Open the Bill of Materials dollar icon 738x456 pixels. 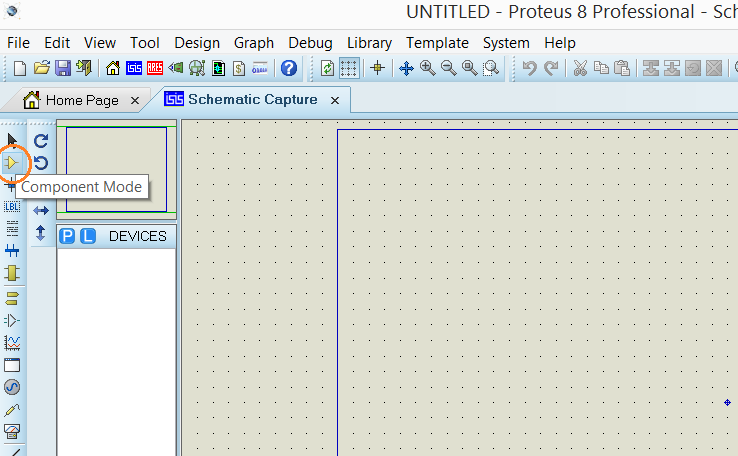click(239, 68)
